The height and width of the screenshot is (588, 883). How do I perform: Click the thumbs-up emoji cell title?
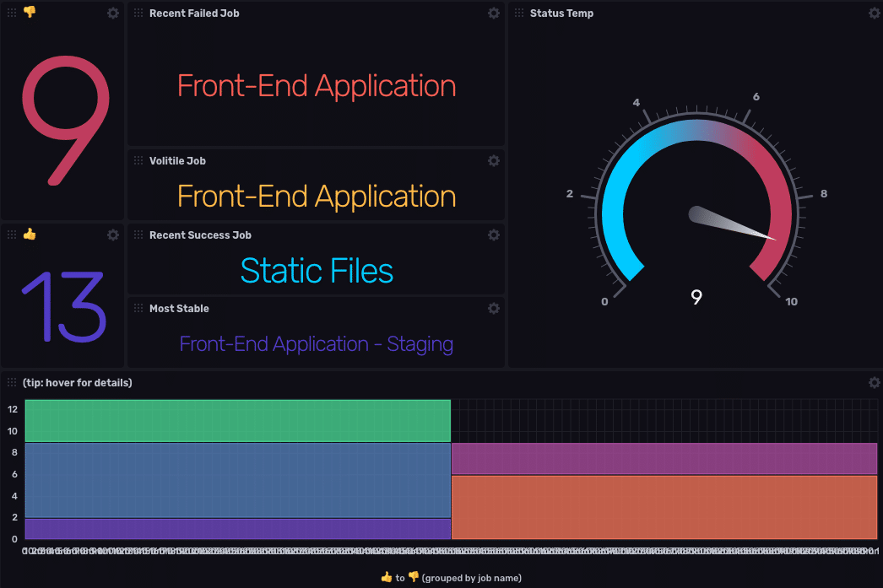pyautogui.click(x=30, y=234)
